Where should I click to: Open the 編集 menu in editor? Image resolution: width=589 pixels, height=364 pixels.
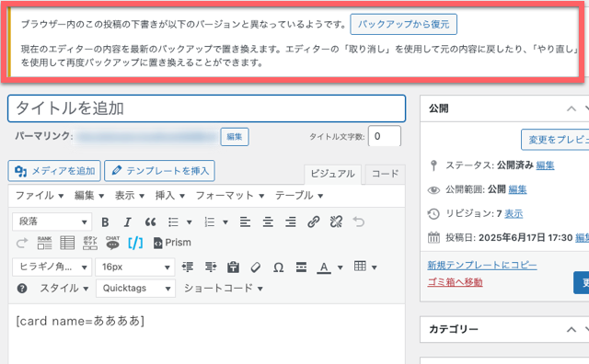click(x=89, y=196)
